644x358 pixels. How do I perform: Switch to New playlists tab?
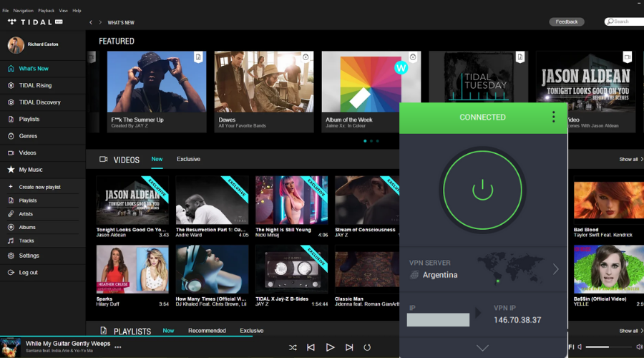[168, 331]
